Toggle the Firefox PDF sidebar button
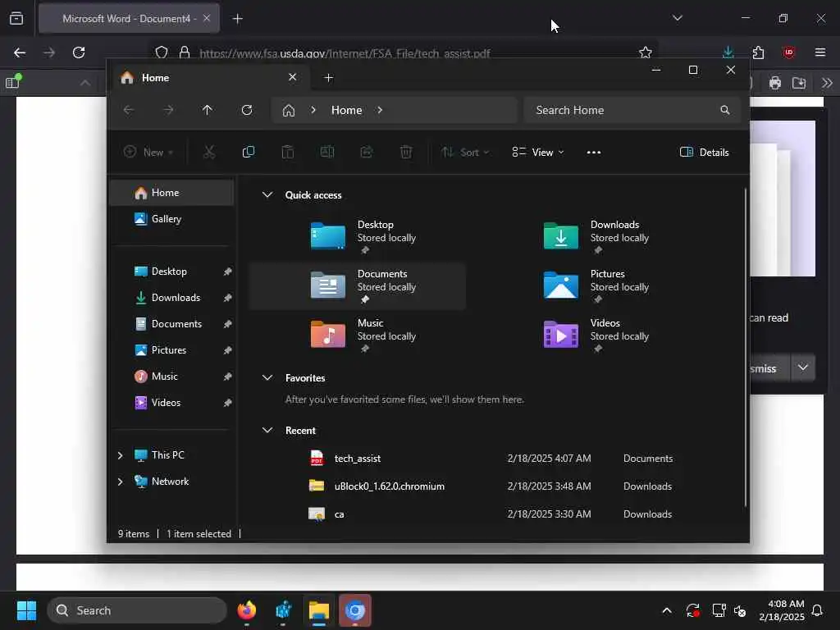Screen dimensions: 840x630 [x=12, y=83]
